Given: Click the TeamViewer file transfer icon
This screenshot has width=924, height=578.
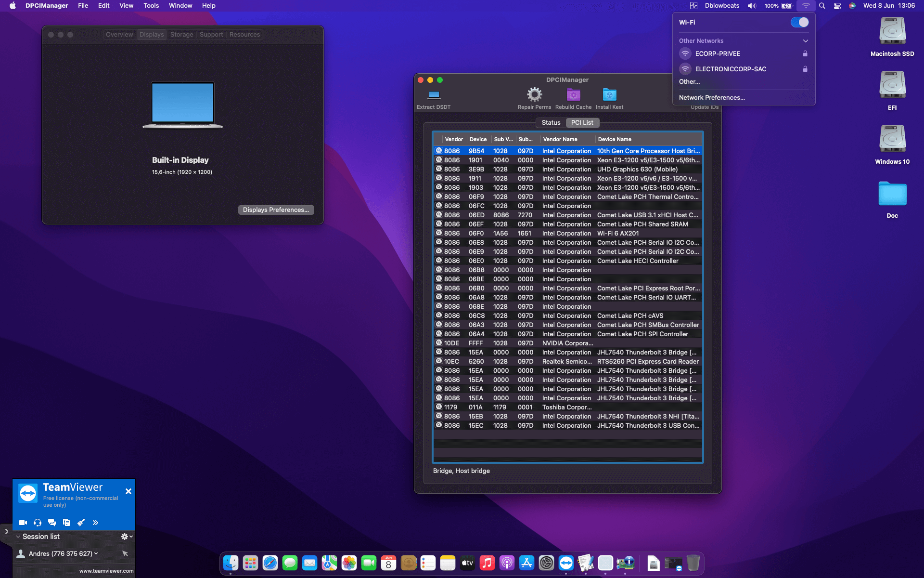Looking at the screenshot, I should [66, 522].
